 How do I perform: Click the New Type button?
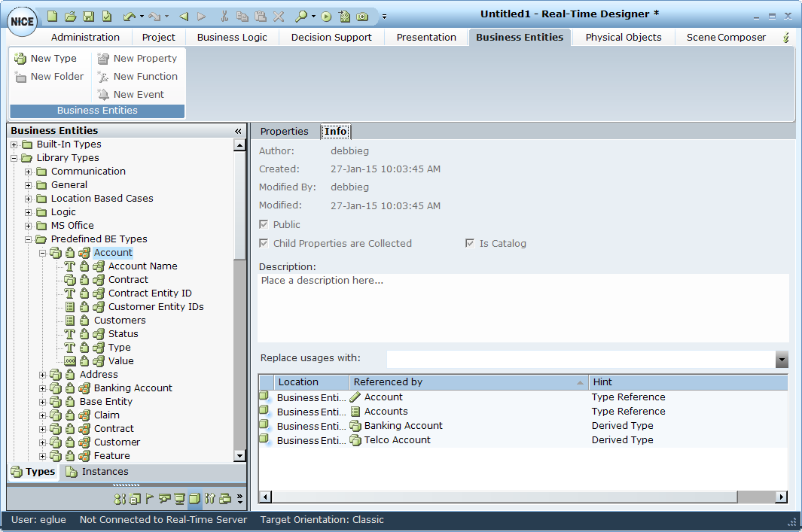pyautogui.click(x=46, y=58)
